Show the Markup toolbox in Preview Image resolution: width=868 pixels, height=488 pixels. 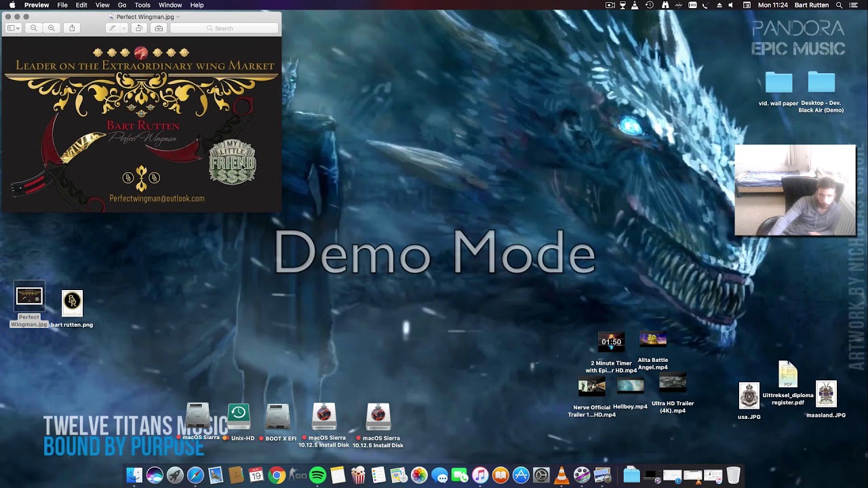[159, 28]
